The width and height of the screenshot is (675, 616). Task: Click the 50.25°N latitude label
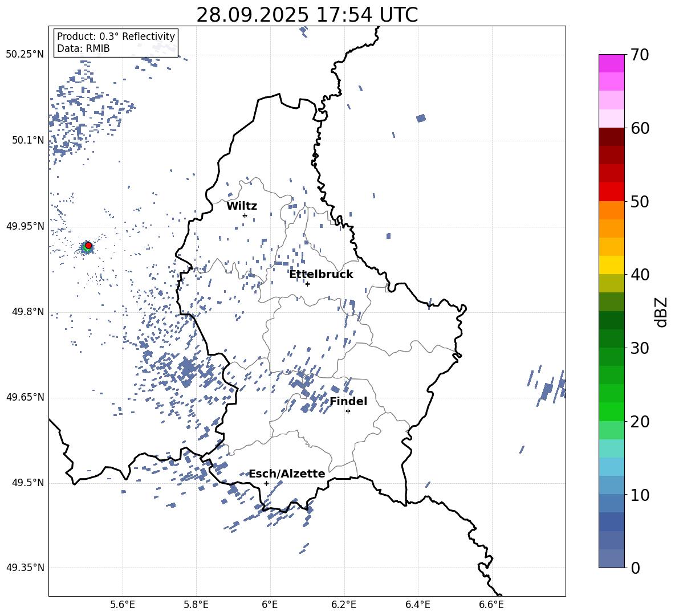pos(25,55)
